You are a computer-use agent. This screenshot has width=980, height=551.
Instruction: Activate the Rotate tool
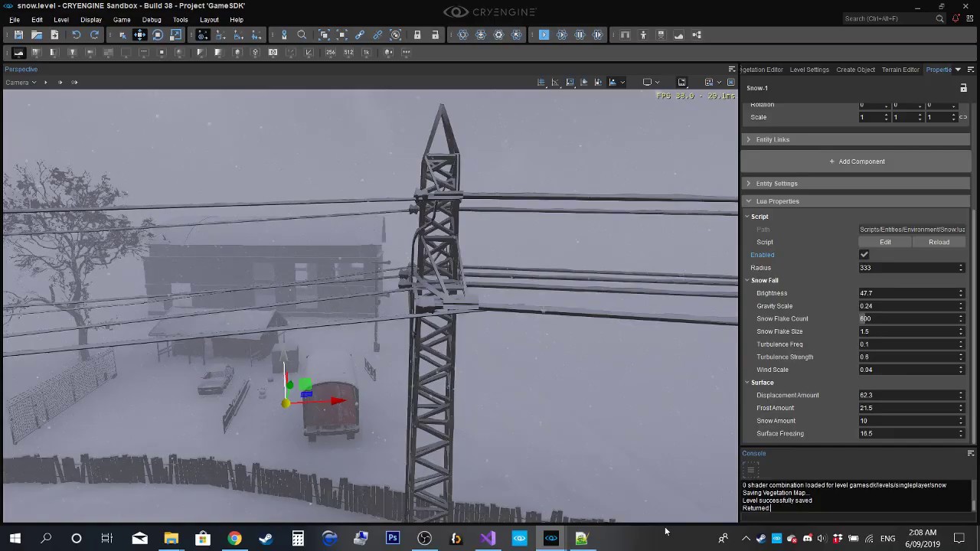(158, 34)
